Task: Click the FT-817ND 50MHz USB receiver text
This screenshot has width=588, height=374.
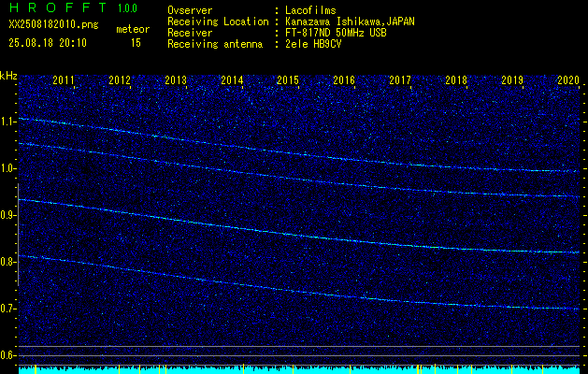Action: pos(336,33)
